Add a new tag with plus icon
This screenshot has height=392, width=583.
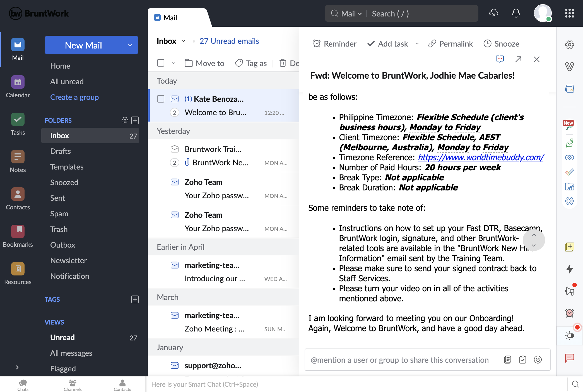tap(135, 299)
